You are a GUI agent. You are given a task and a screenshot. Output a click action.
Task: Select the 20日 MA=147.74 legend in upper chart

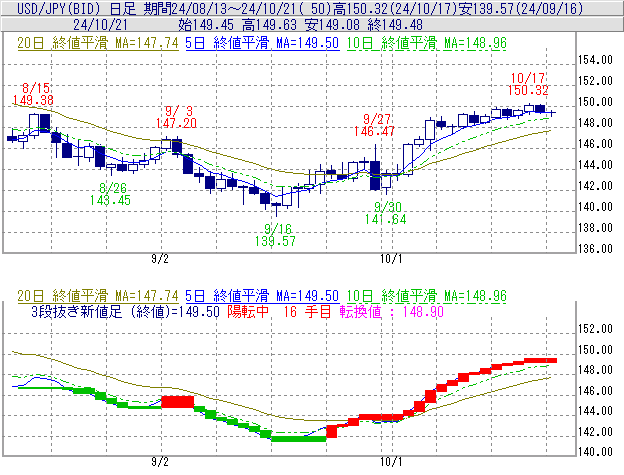95,44
